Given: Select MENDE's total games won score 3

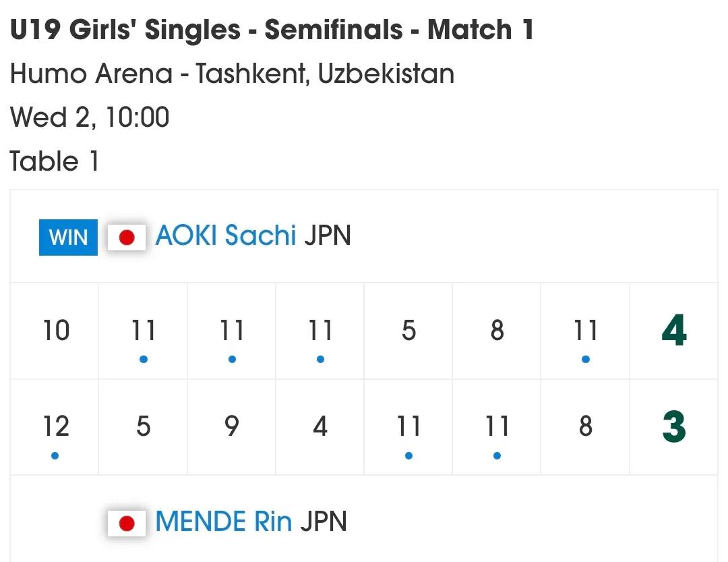Looking at the screenshot, I should [674, 426].
